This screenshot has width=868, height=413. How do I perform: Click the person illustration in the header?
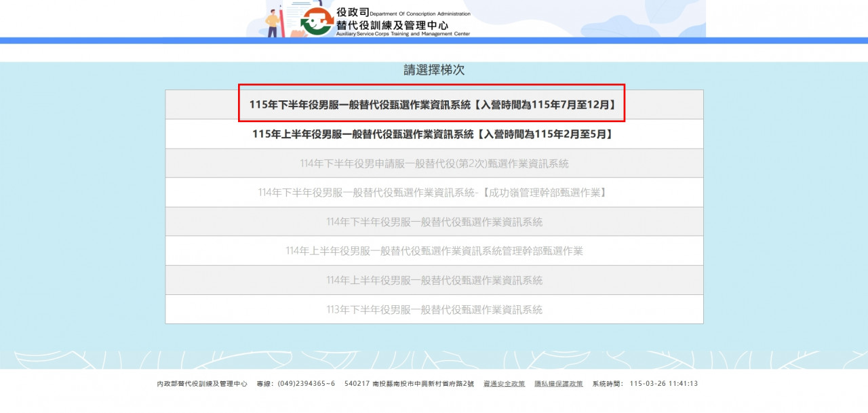pos(273,20)
